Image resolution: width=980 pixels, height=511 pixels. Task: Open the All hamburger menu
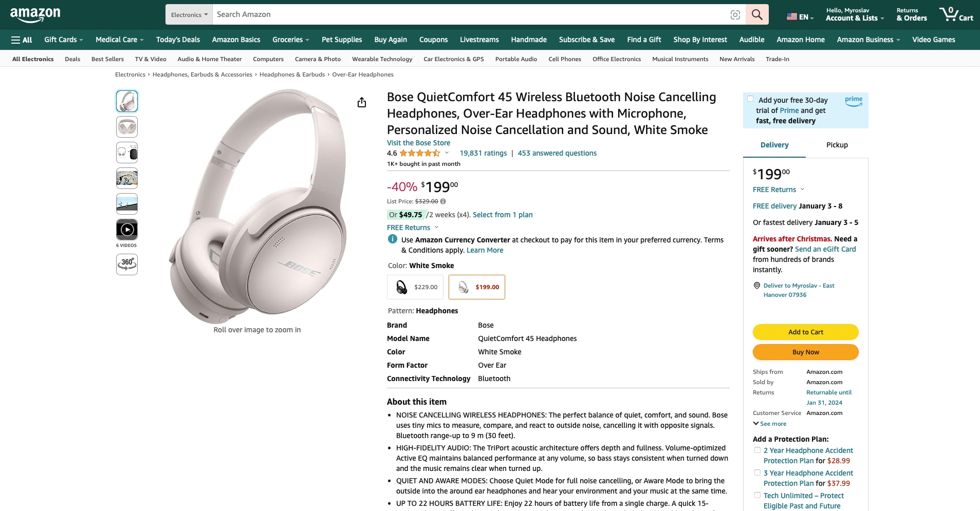[22, 40]
